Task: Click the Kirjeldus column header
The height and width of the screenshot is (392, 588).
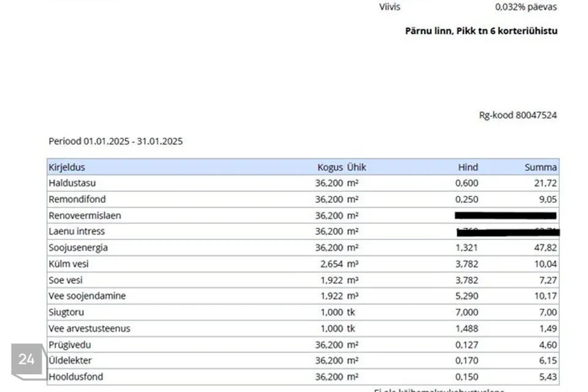Action: pos(67,167)
